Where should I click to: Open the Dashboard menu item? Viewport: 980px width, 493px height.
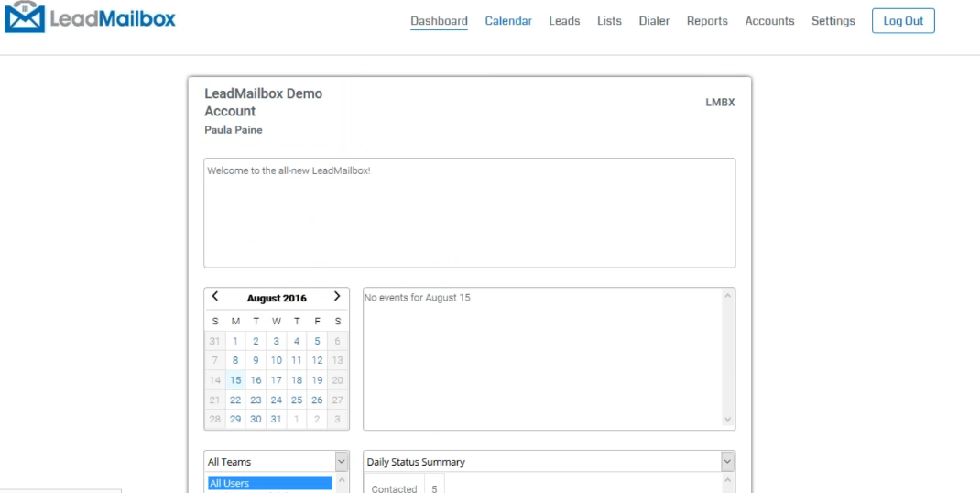[x=439, y=21]
